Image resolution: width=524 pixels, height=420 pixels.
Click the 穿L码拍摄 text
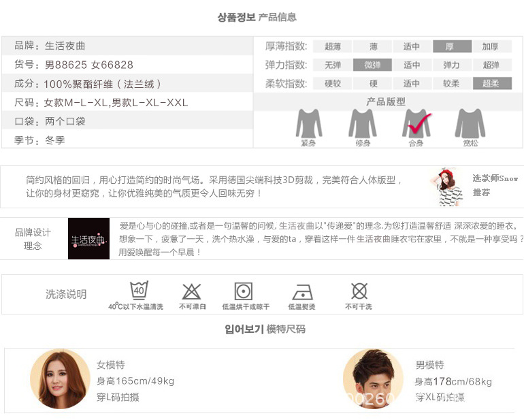(x=118, y=398)
